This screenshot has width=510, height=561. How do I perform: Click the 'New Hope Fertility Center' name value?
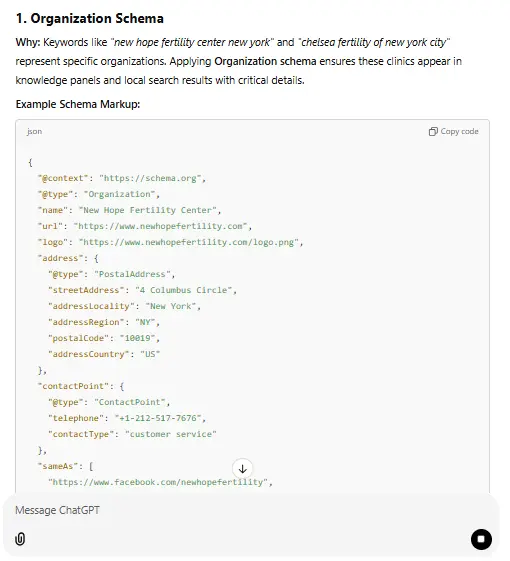click(147, 210)
